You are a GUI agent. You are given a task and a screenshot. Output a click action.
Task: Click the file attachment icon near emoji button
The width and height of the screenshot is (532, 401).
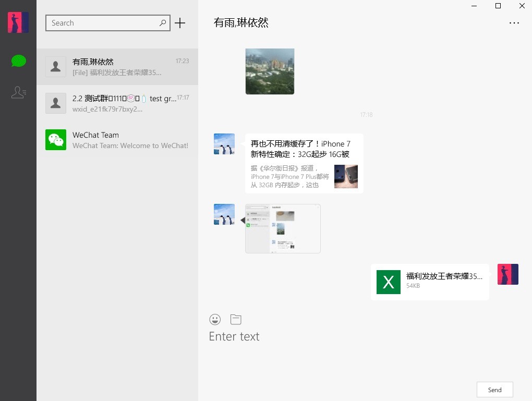[x=236, y=319]
